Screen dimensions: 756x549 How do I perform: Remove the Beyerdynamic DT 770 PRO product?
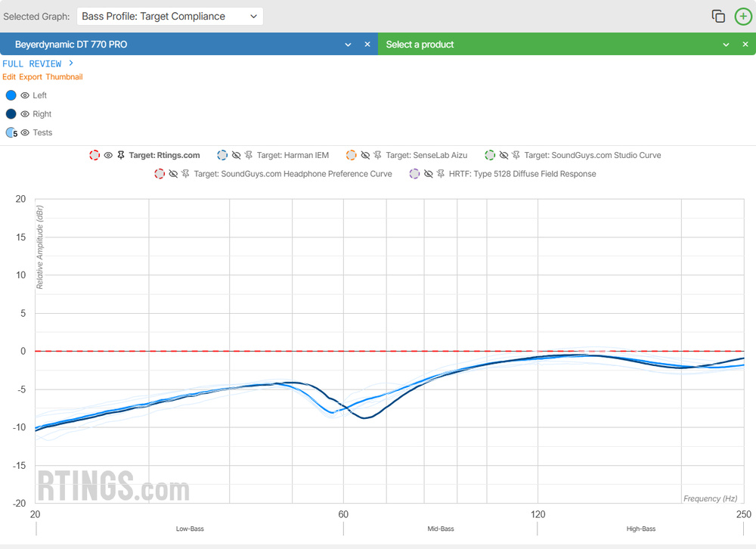click(x=367, y=45)
